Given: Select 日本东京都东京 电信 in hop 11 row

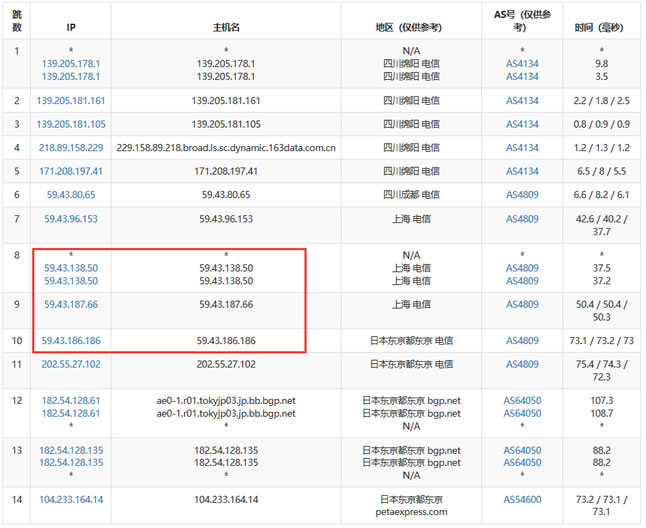Looking at the screenshot, I should pos(411,364).
